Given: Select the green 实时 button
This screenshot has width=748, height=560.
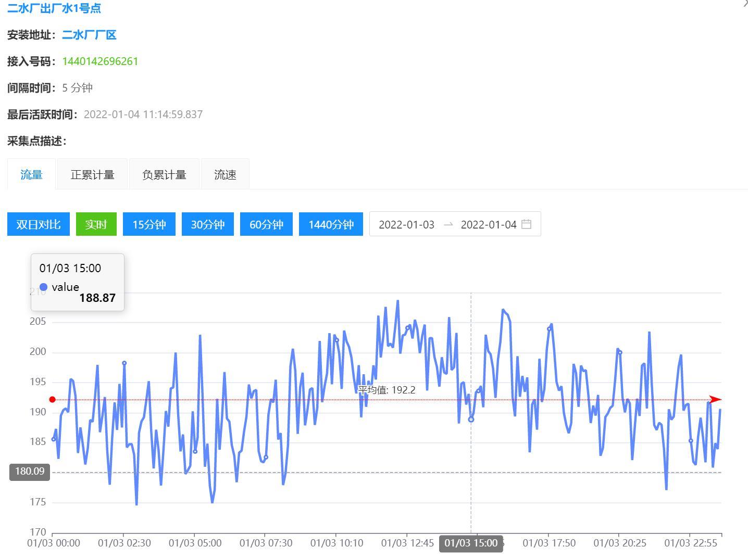Looking at the screenshot, I should point(96,224).
